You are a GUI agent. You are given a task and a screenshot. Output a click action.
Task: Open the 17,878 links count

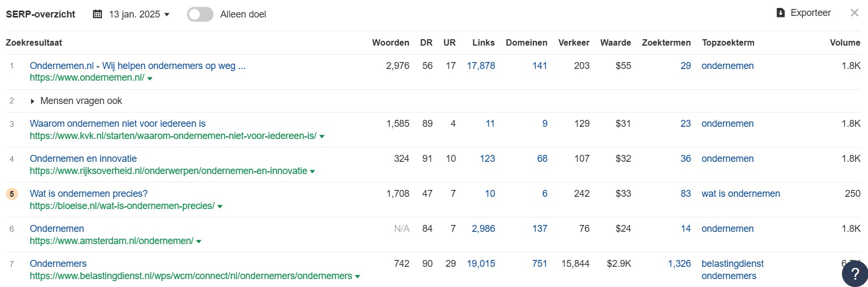(481, 66)
